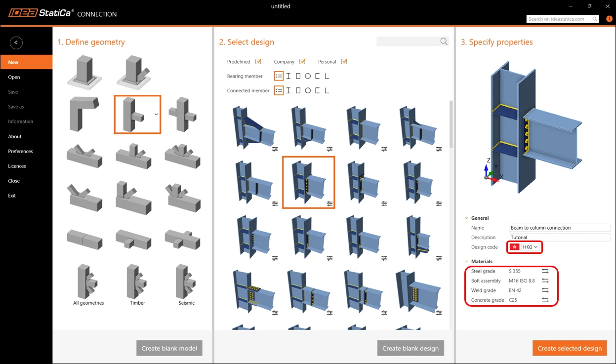Click the Description field containing Tutorial
616x364 pixels.
pos(560,238)
